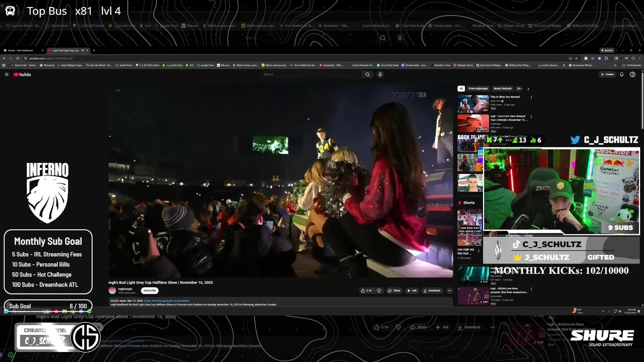Expand the hidden bookmarks overflow chevron
The width and height of the screenshot is (644, 362).
click(x=615, y=65)
